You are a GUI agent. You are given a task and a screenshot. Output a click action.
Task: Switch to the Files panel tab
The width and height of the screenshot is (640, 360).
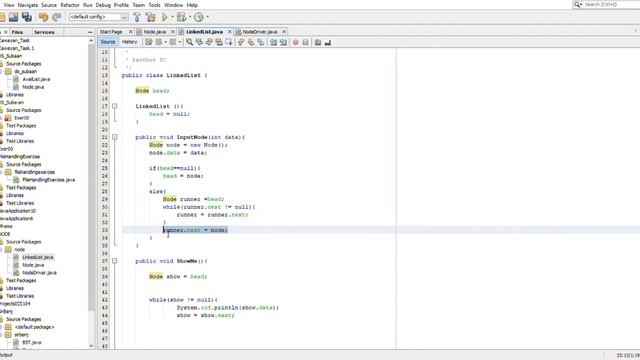click(x=17, y=32)
